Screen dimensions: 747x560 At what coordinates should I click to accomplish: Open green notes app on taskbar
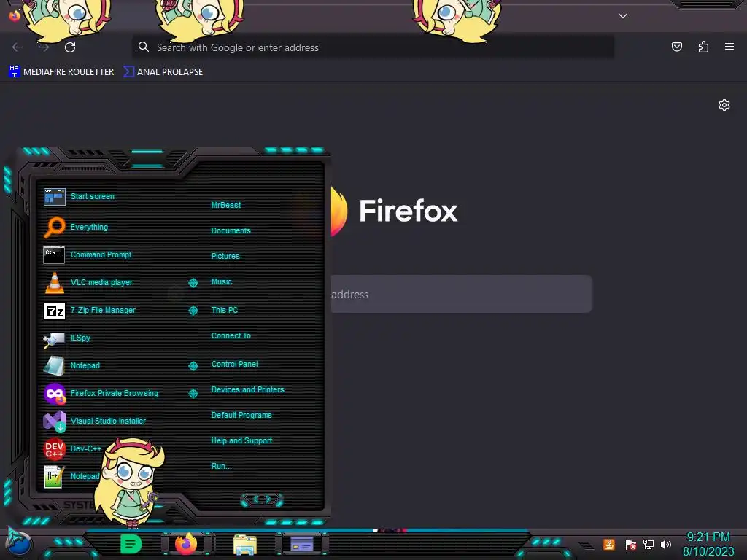tap(131, 544)
